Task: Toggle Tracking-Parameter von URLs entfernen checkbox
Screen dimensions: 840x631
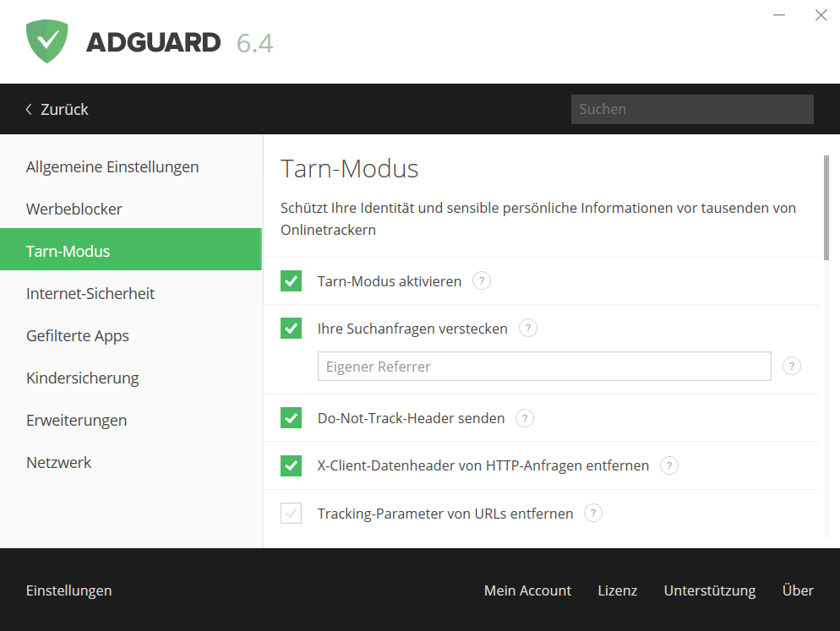Action: (x=291, y=513)
